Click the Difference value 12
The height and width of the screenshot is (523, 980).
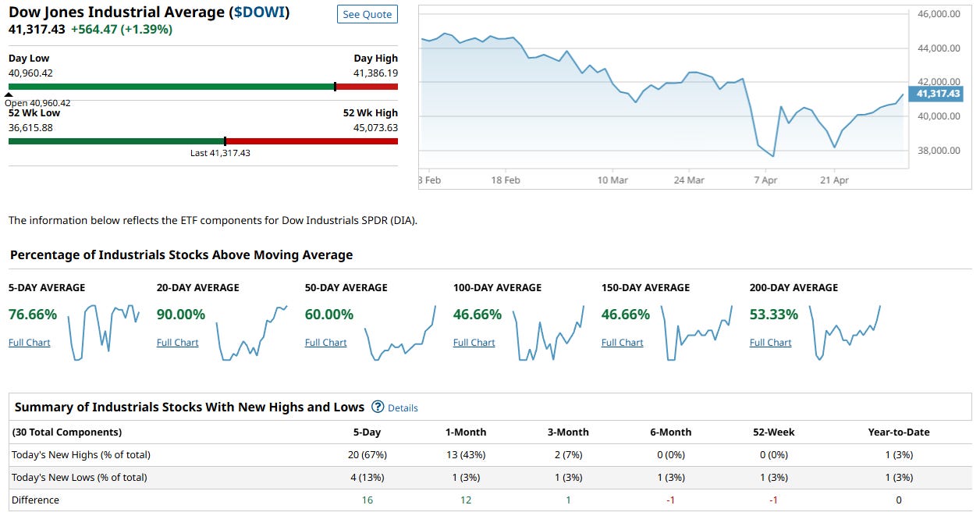(x=466, y=500)
